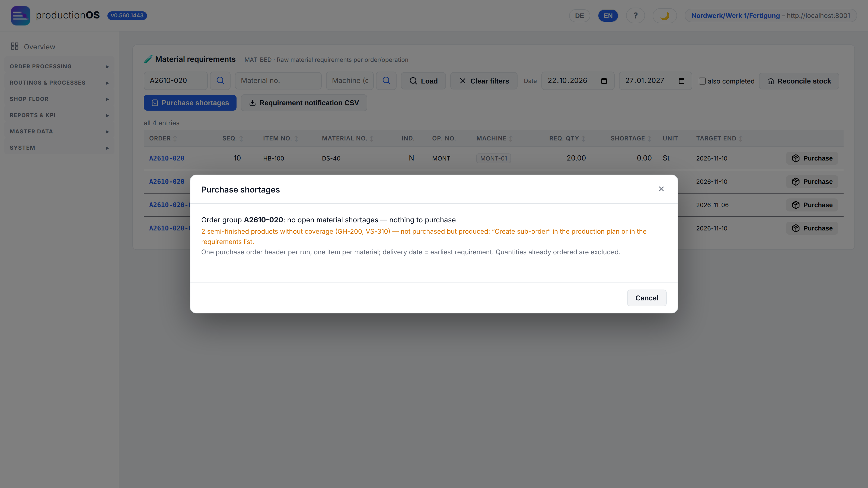Click the Load button
This screenshot has width=868, height=488.
423,81
